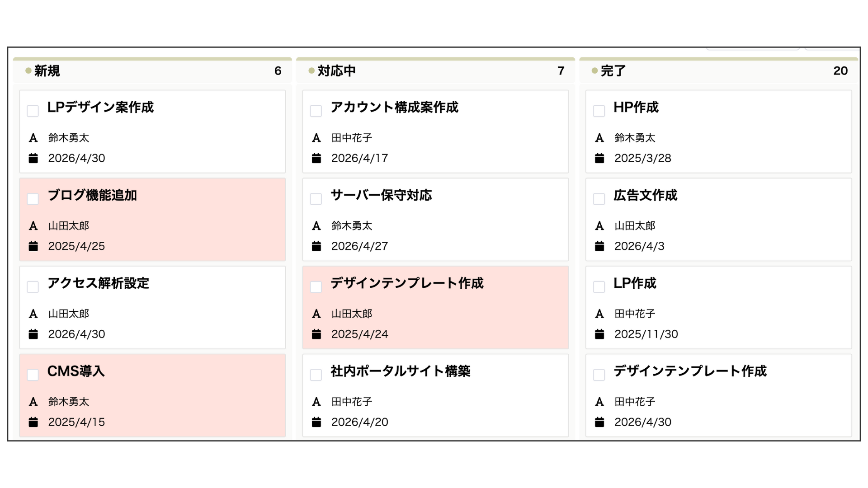The width and height of the screenshot is (868, 488).
Task: Open the 新規 column header
Action: pyautogui.click(x=47, y=71)
